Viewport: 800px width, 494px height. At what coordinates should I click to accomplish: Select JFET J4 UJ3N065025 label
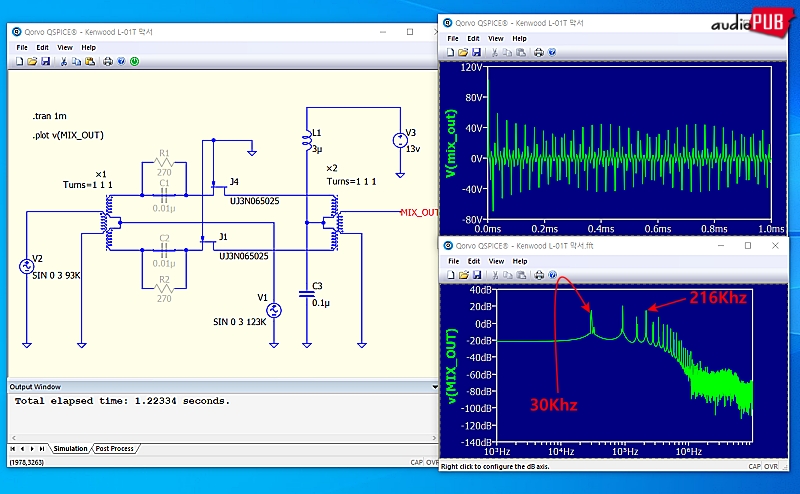click(254, 201)
